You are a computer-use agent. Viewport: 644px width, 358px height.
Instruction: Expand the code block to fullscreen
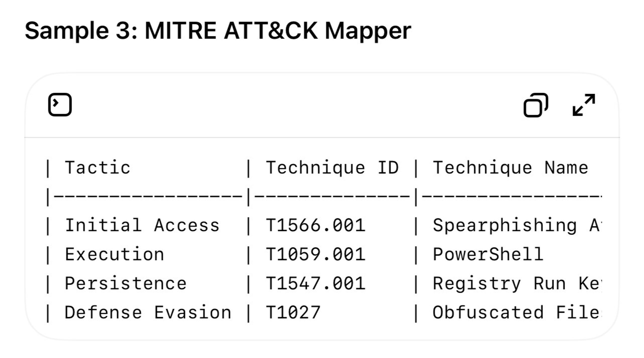click(x=584, y=105)
